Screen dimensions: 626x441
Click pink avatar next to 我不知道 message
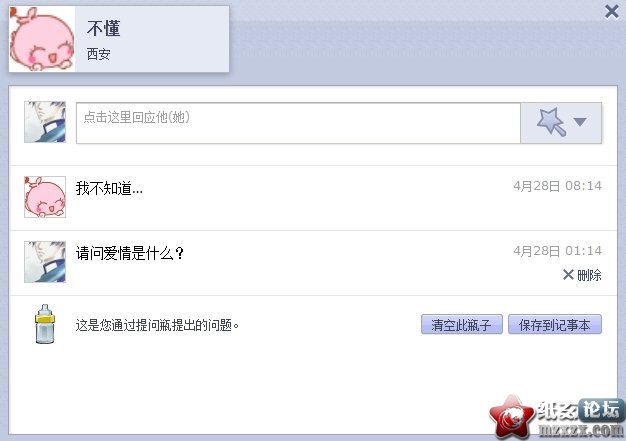point(45,197)
